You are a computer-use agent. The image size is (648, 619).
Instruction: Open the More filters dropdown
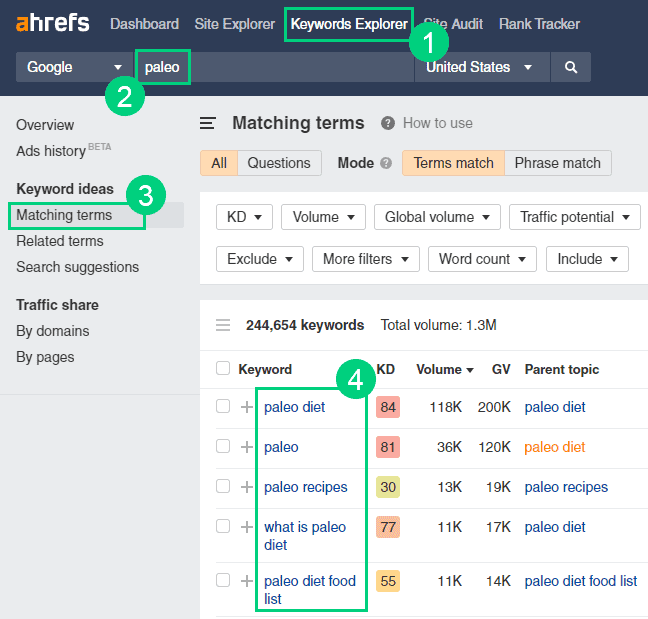click(366, 259)
